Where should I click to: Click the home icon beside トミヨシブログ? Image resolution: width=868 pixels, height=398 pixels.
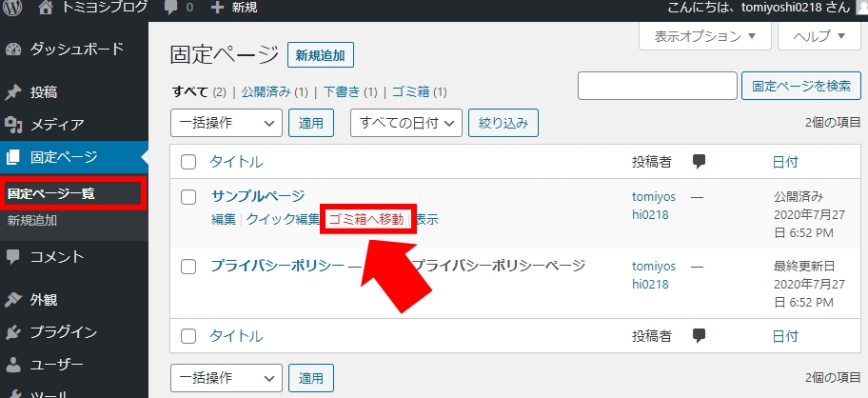(x=48, y=8)
